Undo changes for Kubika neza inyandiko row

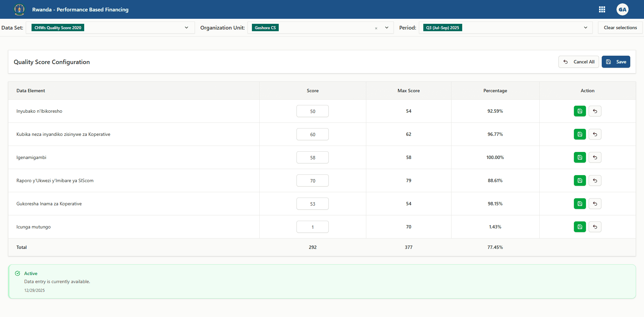[x=595, y=134]
